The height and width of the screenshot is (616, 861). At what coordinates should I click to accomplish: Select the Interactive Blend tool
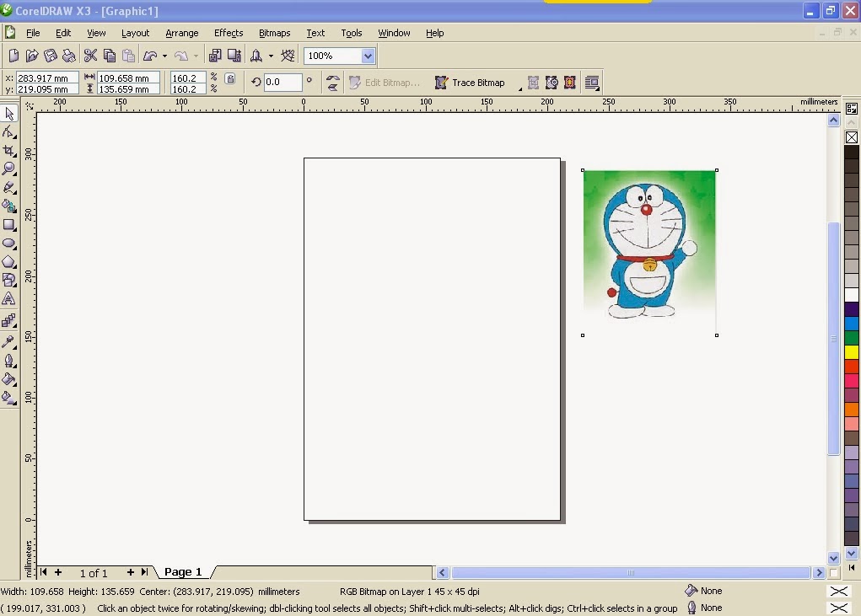(x=9, y=320)
